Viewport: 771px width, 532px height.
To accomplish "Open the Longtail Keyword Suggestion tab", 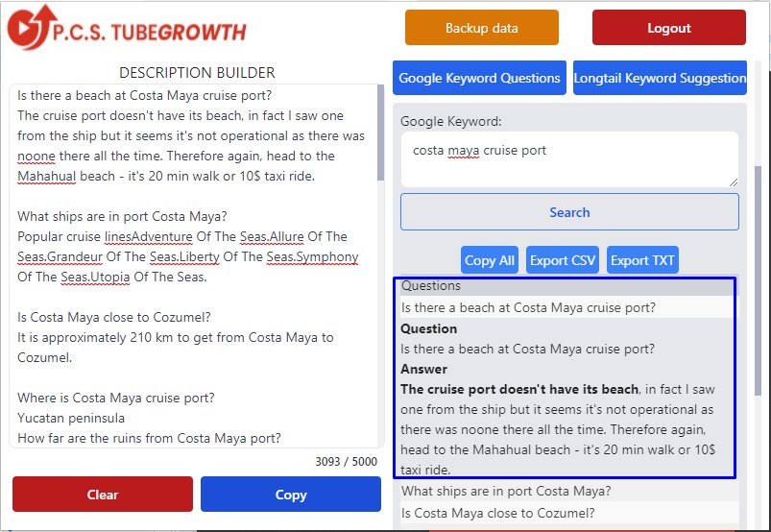I will pos(660,78).
